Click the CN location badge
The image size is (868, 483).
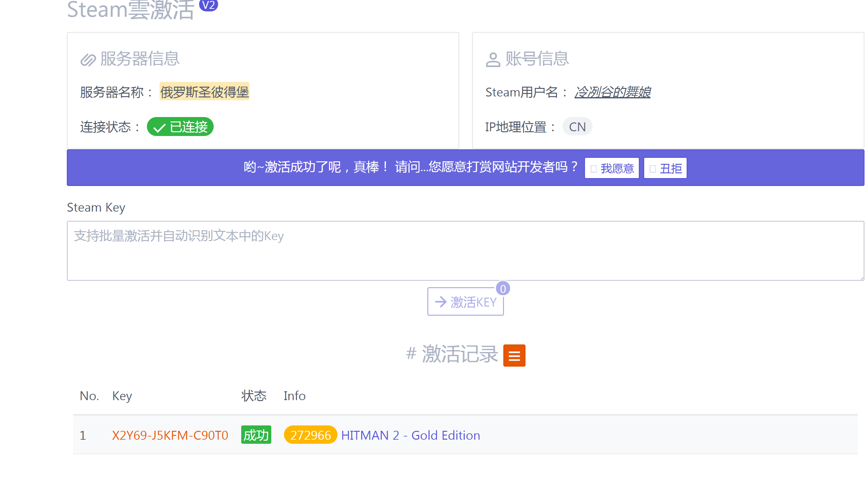(x=577, y=127)
